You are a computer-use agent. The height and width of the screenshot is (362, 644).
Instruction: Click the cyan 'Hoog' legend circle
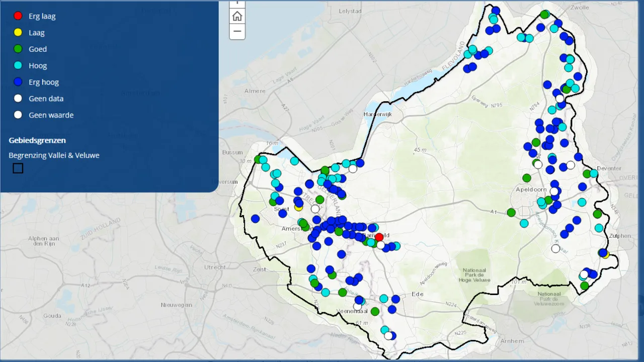coord(18,66)
